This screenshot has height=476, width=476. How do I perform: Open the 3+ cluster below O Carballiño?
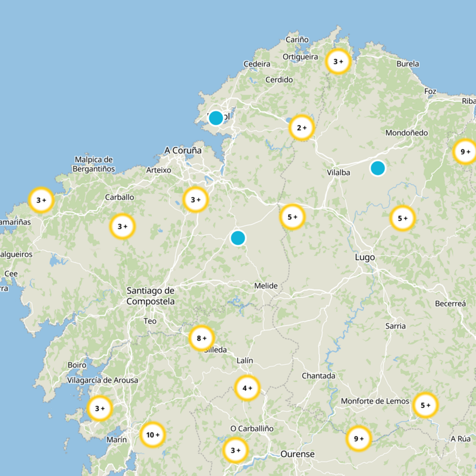coord(236,450)
